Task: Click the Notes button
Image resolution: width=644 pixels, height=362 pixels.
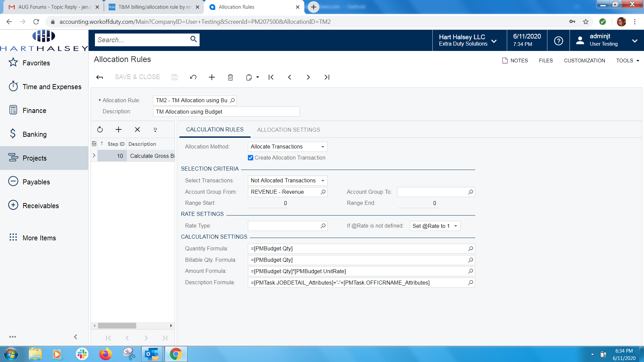Action: (x=515, y=61)
